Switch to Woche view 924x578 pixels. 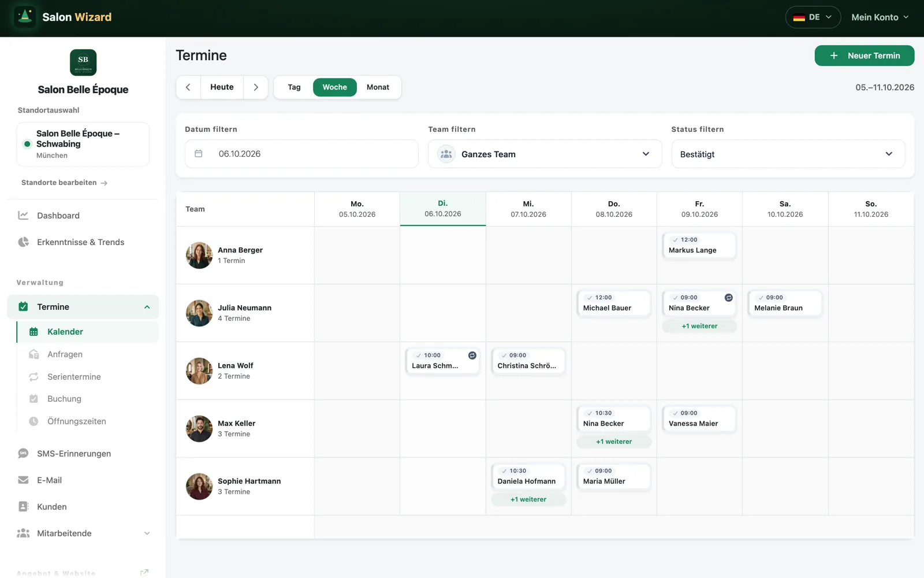click(335, 87)
